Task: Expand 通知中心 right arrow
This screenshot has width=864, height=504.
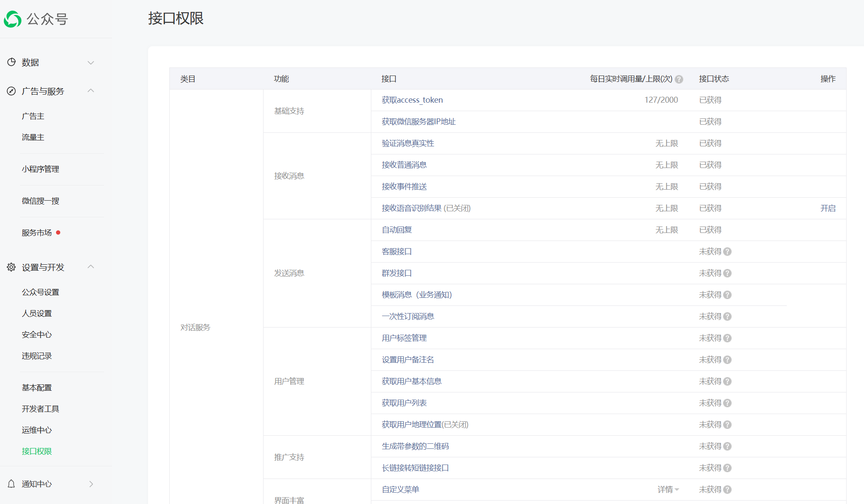Action: point(91,484)
